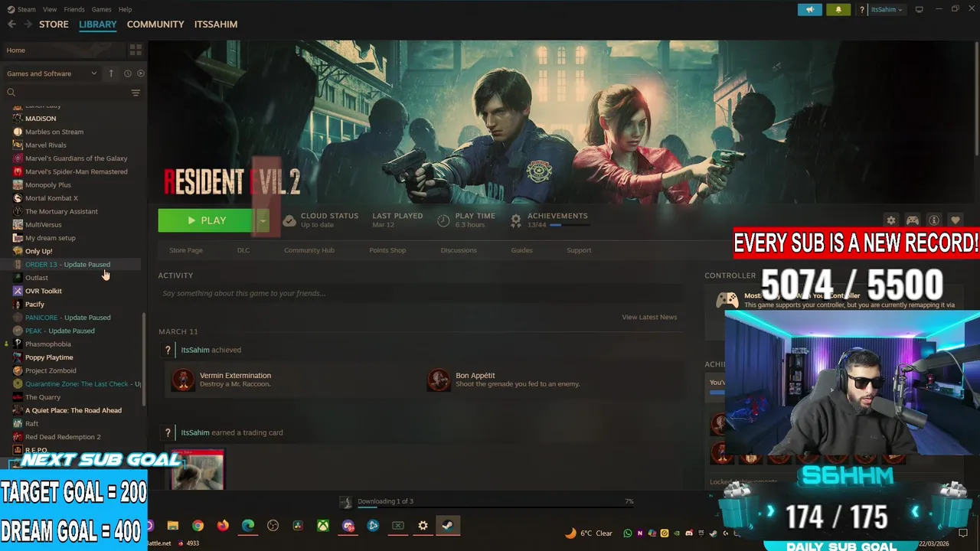Screen dimensions: 980x551
Task: Click the Steam taskbar icon
Action: [448, 526]
